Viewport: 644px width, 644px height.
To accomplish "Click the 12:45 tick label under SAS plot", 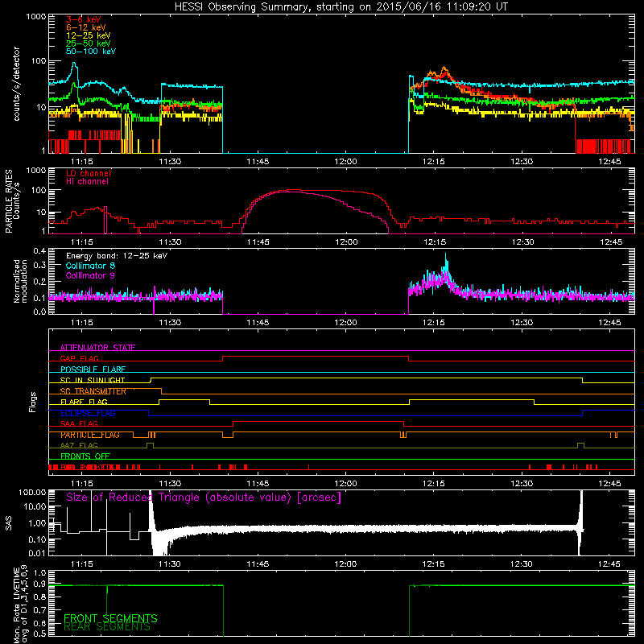I will 609,564.
